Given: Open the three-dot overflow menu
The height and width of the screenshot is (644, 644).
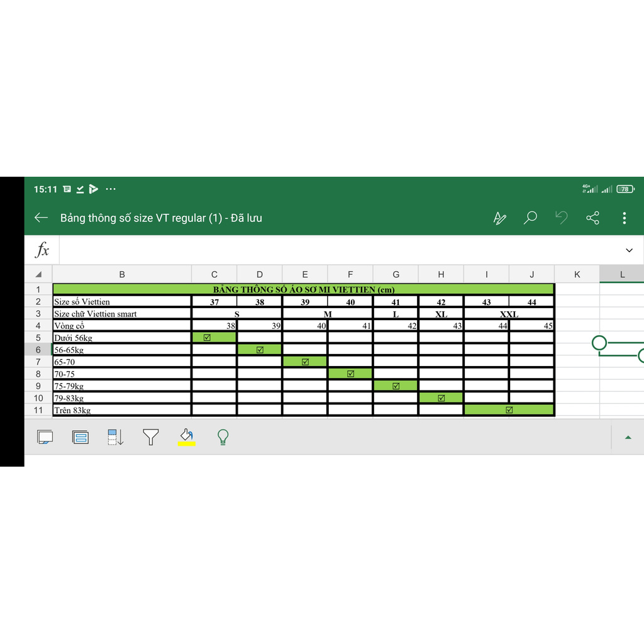Looking at the screenshot, I should pyautogui.click(x=625, y=218).
